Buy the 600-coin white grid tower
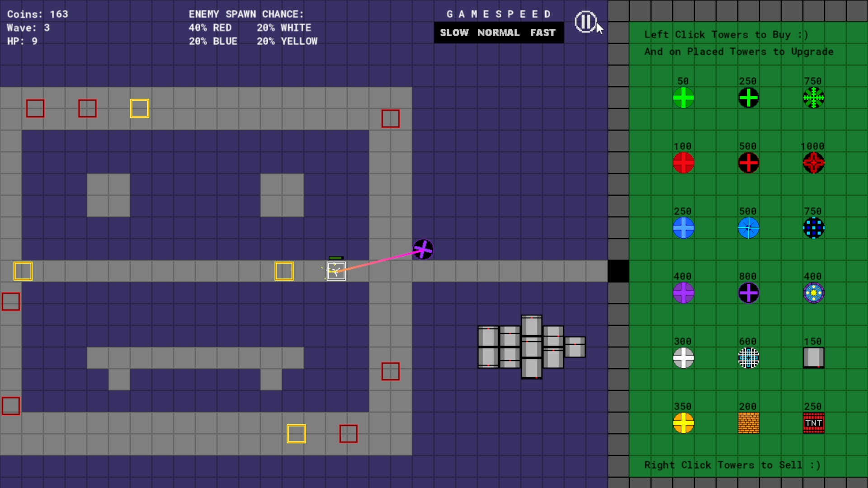 pyautogui.click(x=748, y=358)
